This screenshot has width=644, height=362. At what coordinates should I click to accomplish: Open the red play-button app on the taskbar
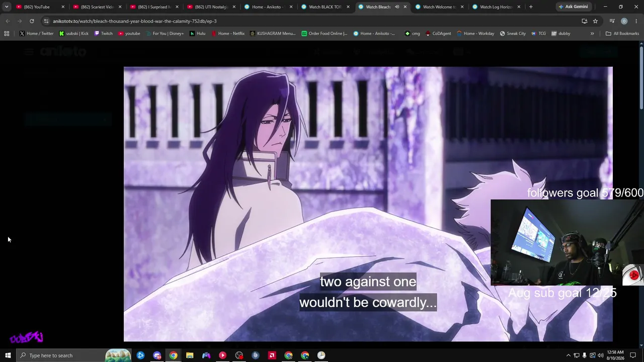[x=222, y=355]
